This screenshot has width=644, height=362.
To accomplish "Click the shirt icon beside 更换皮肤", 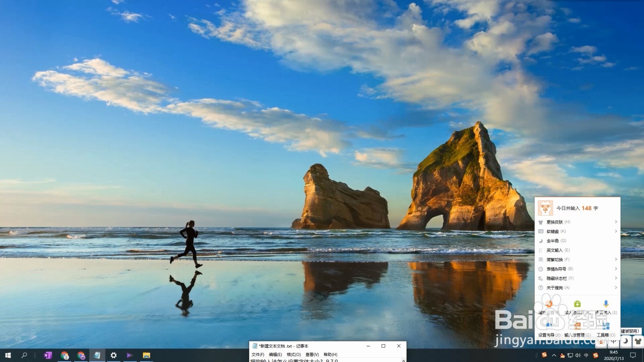I will click(541, 222).
